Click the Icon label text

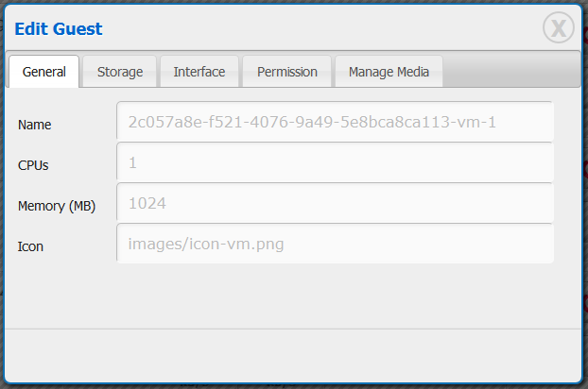click(x=30, y=246)
